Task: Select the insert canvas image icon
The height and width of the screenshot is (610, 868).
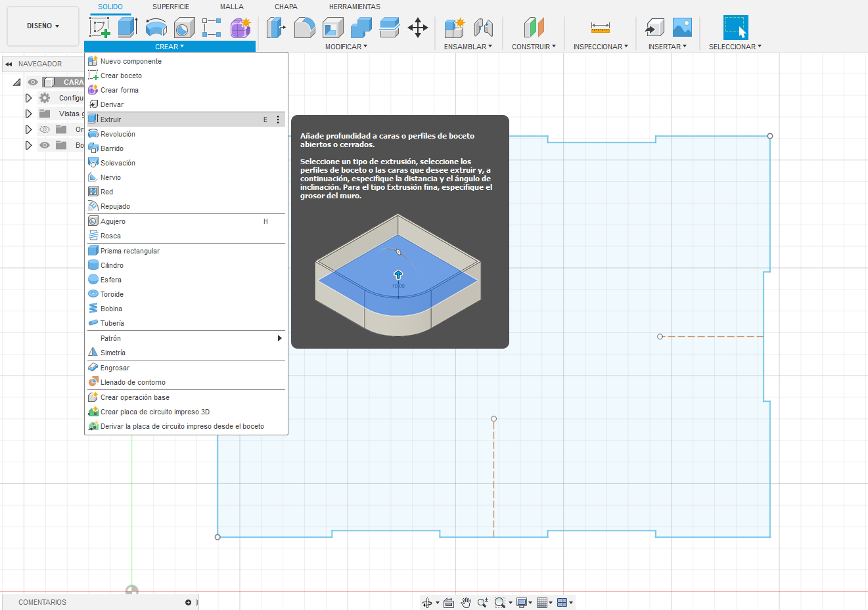Action: pyautogui.click(x=683, y=28)
